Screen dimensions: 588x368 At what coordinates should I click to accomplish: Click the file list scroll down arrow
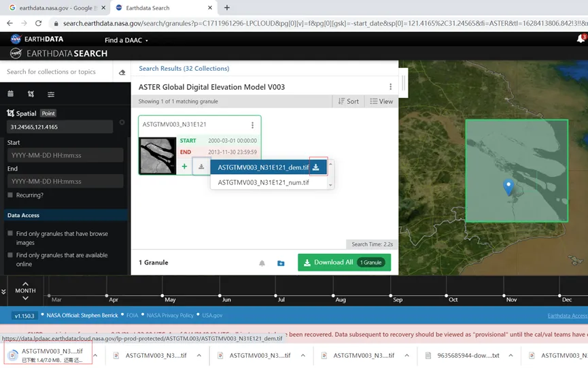pyautogui.click(x=330, y=185)
